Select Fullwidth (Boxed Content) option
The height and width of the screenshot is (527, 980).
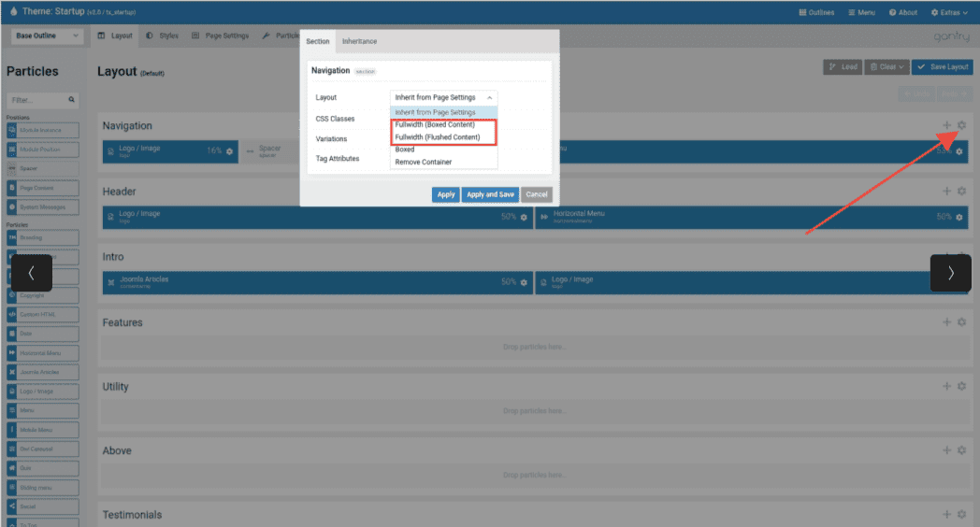[435, 125]
